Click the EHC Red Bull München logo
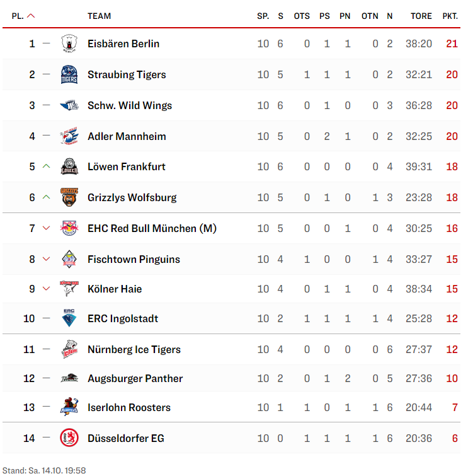This screenshot has height=476, width=473. pyautogui.click(x=69, y=229)
